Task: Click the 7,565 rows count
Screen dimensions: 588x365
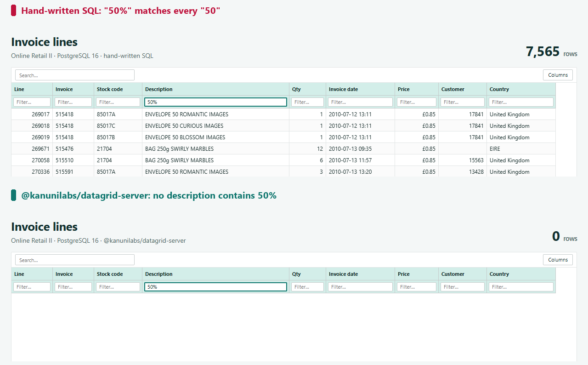Action: (x=551, y=52)
